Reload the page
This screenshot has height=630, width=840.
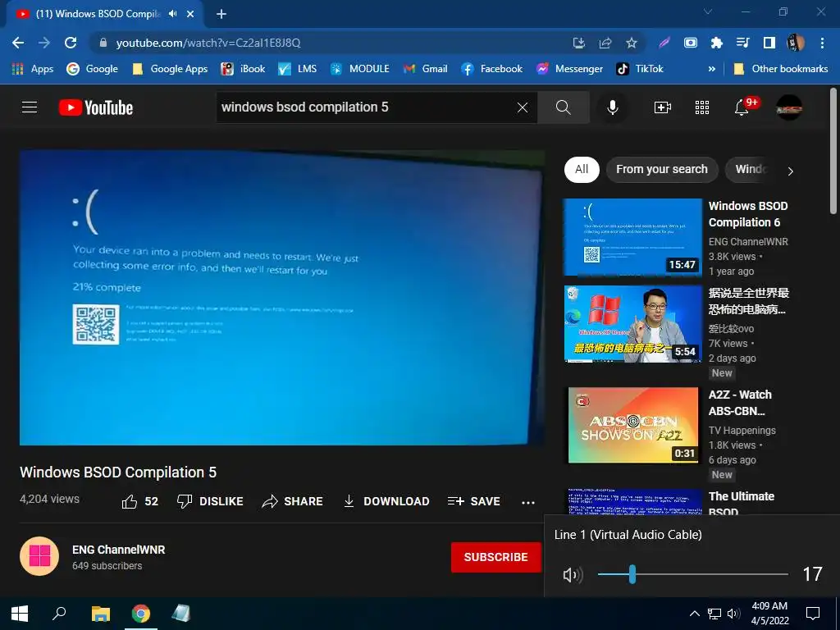coord(71,43)
